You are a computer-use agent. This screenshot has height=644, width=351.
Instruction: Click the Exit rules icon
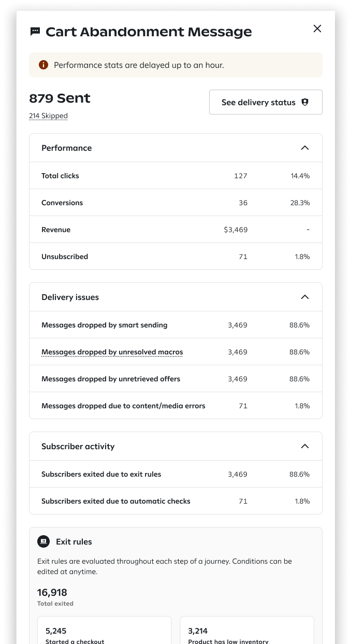coord(43,541)
